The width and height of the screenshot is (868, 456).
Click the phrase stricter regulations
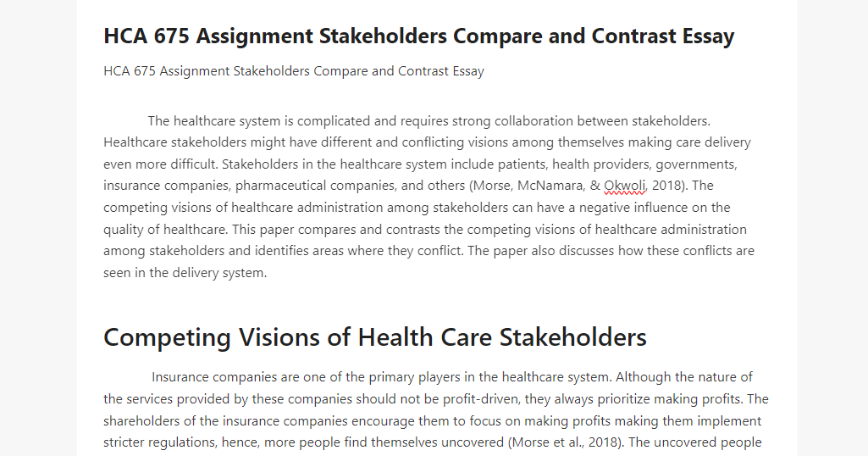(159, 442)
